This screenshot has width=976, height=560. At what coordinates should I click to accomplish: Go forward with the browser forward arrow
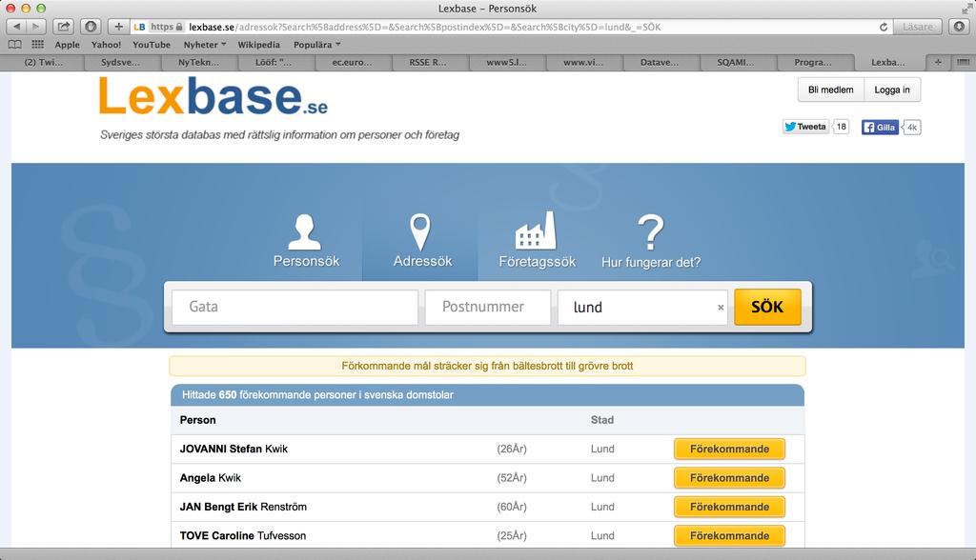pyautogui.click(x=36, y=26)
